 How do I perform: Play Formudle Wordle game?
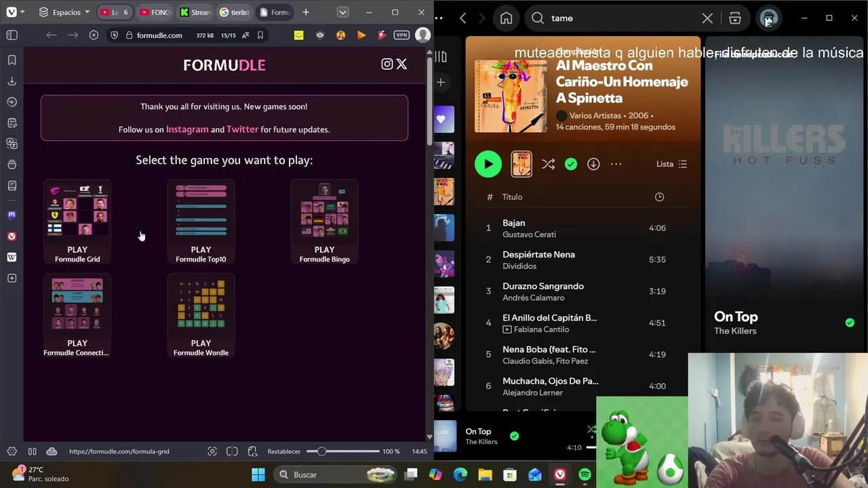tap(201, 315)
